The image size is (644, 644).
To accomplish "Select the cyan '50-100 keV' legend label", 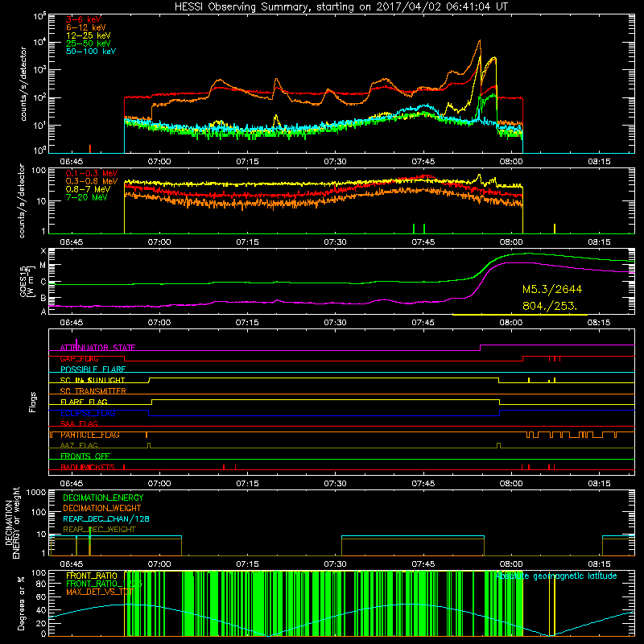I will [91, 51].
